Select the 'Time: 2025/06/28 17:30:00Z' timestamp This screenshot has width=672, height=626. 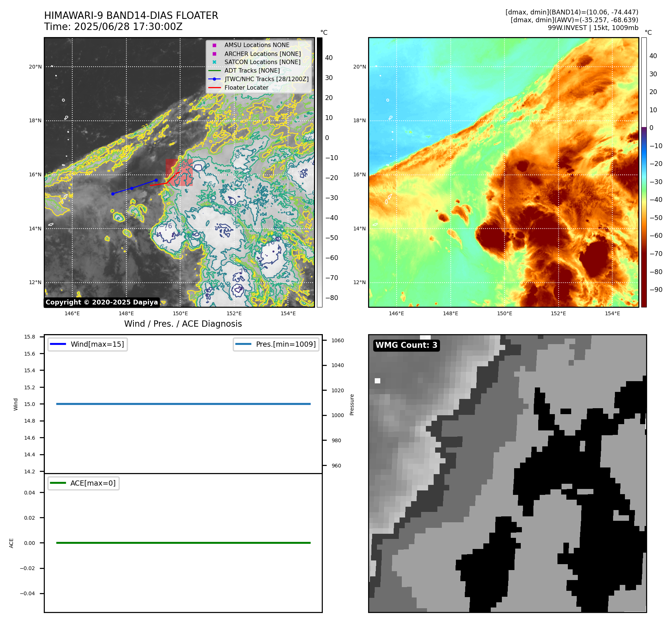click(x=113, y=27)
